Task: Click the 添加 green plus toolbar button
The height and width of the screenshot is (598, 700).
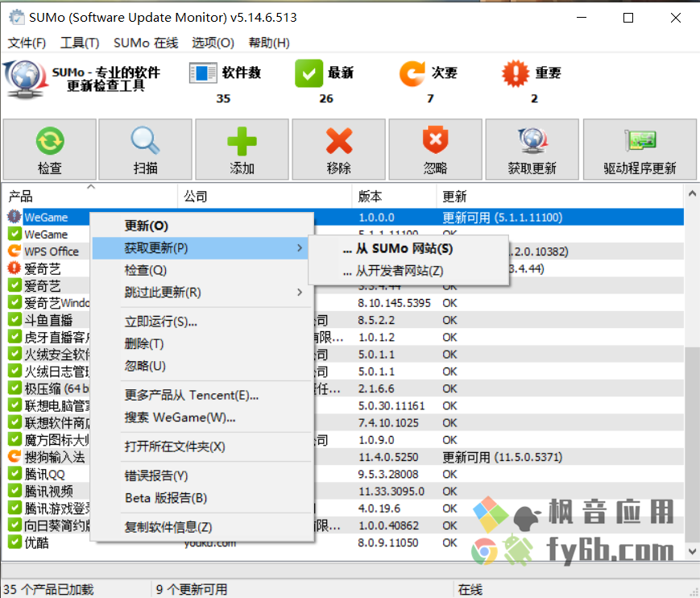Action: point(242,150)
